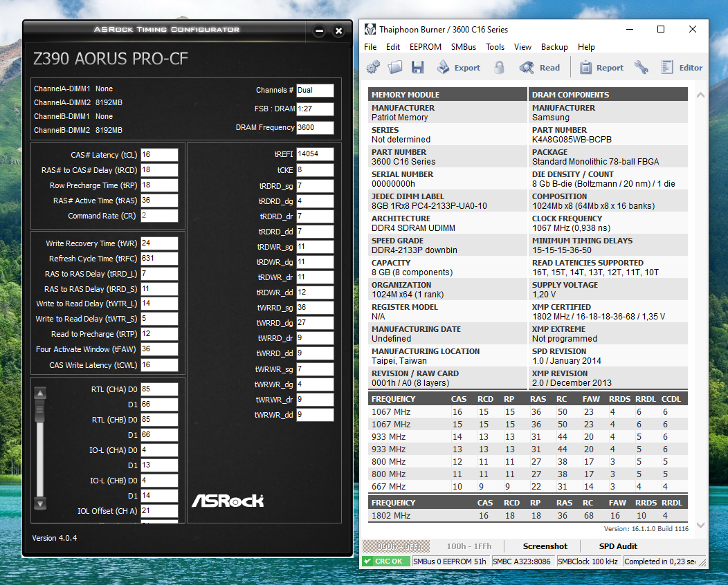This screenshot has width=728, height=585.
Task: Save dump with floppy disk icon
Action: [x=418, y=68]
